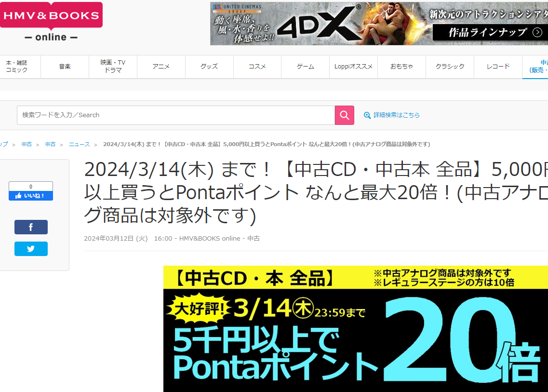The height and width of the screenshot is (392, 548).
Task: Open the レコード category tab
Action: tap(498, 67)
